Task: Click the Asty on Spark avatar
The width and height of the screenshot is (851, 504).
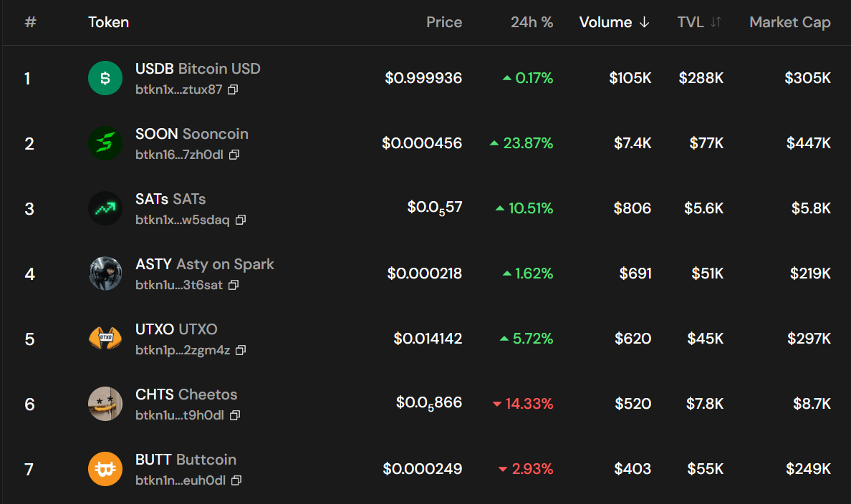Action: pos(105,273)
